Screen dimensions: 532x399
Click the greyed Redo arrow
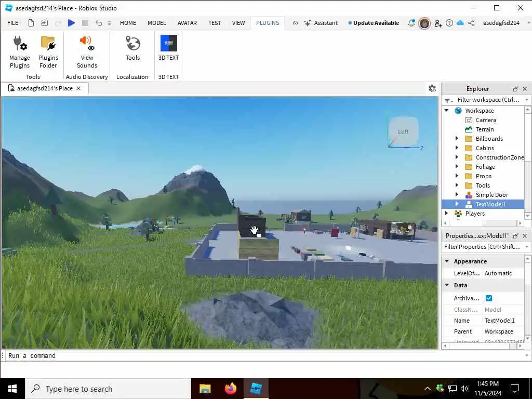pos(58,23)
